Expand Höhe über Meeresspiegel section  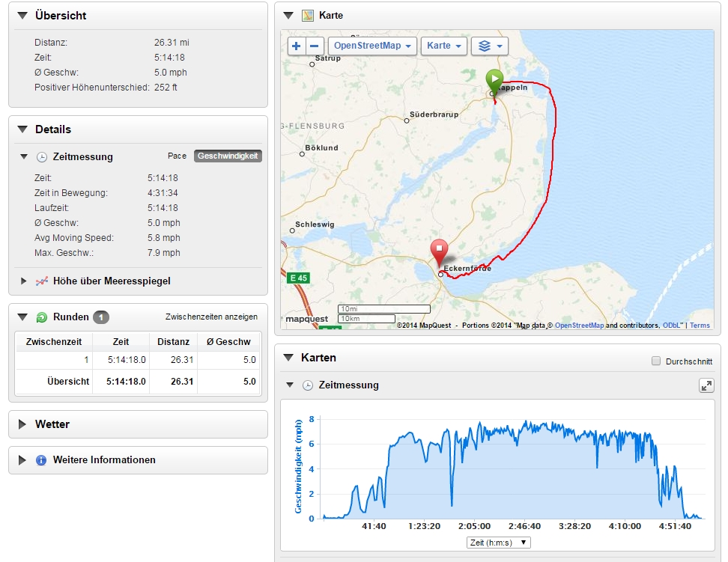pyautogui.click(x=24, y=281)
